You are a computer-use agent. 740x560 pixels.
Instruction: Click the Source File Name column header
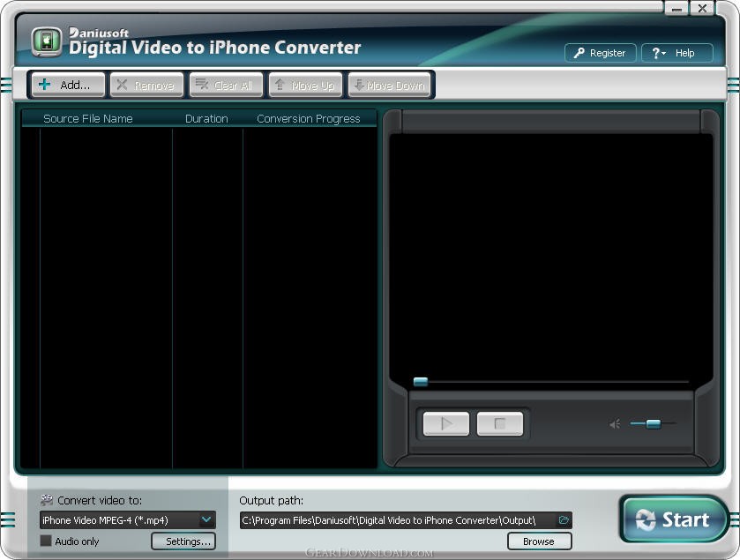point(88,118)
